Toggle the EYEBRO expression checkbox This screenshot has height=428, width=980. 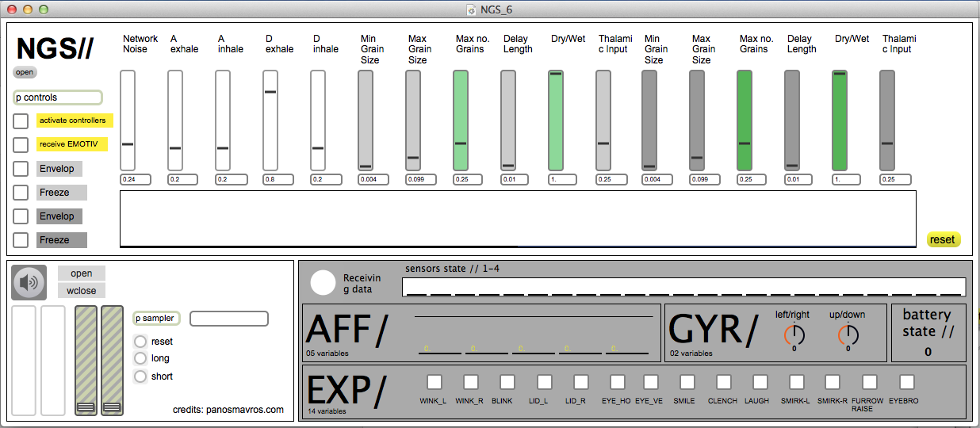click(x=906, y=382)
